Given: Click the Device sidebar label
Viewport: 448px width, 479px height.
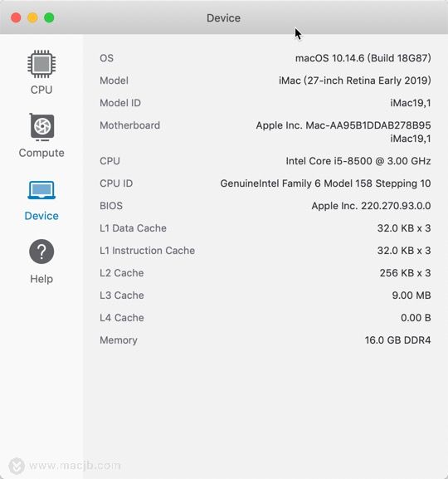Looking at the screenshot, I should pos(41,216).
